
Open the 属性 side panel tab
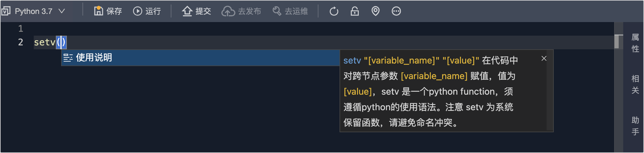635,43
